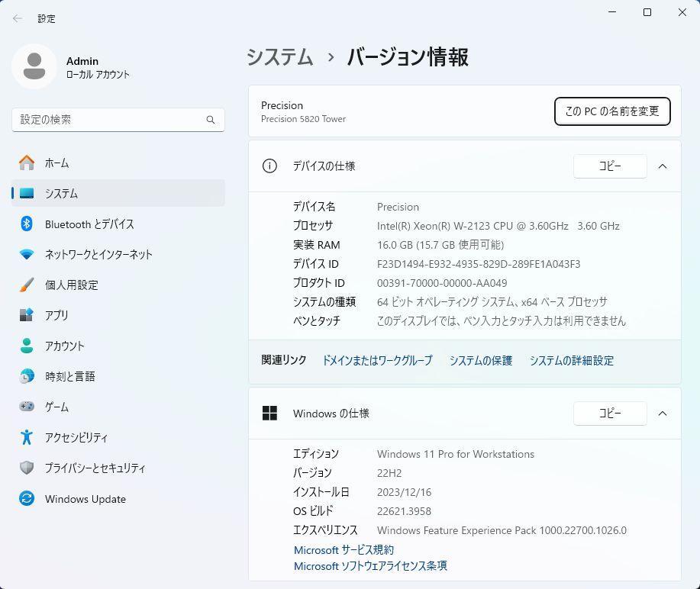
Task: Click the 時刻と言語 globe clock icon
Action: pyautogui.click(x=27, y=376)
